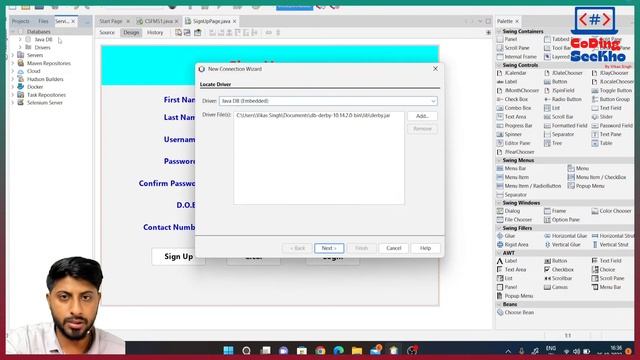640x360 pixels.
Task: Switch to History view
Action: (155, 33)
